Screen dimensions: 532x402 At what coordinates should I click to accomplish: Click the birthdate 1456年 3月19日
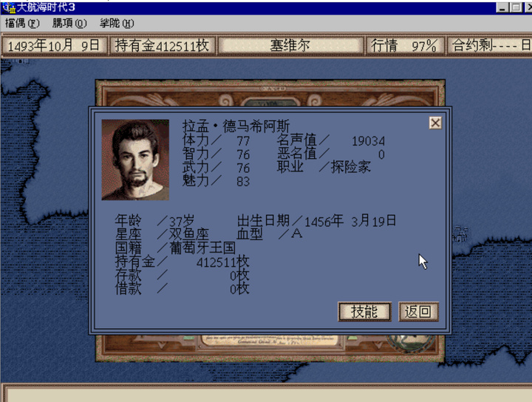pos(350,221)
